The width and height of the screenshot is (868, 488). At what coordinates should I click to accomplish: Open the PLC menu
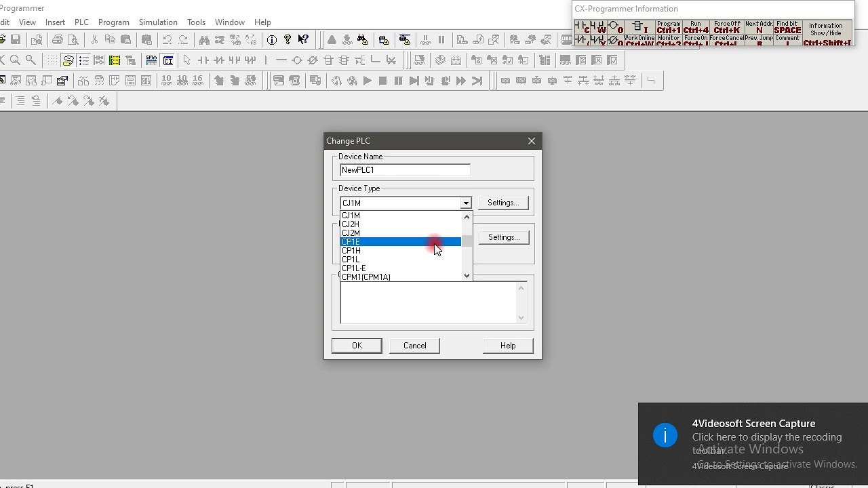(x=81, y=22)
